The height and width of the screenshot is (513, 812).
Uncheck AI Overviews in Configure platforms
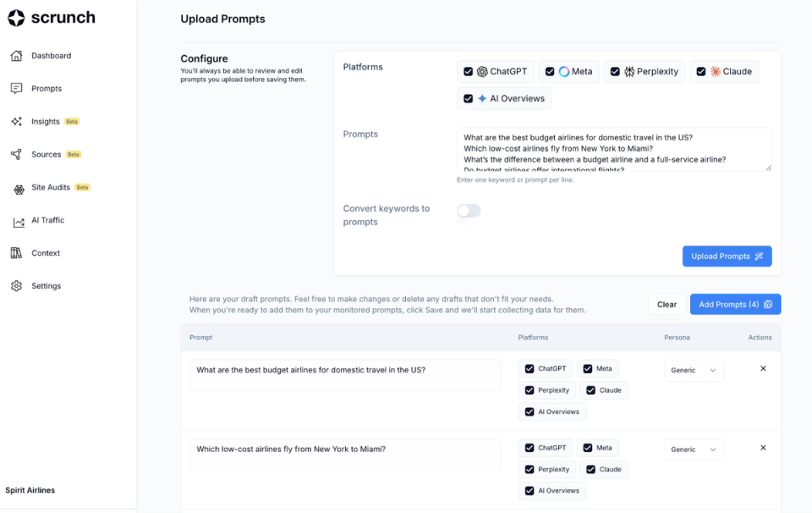coord(468,98)
